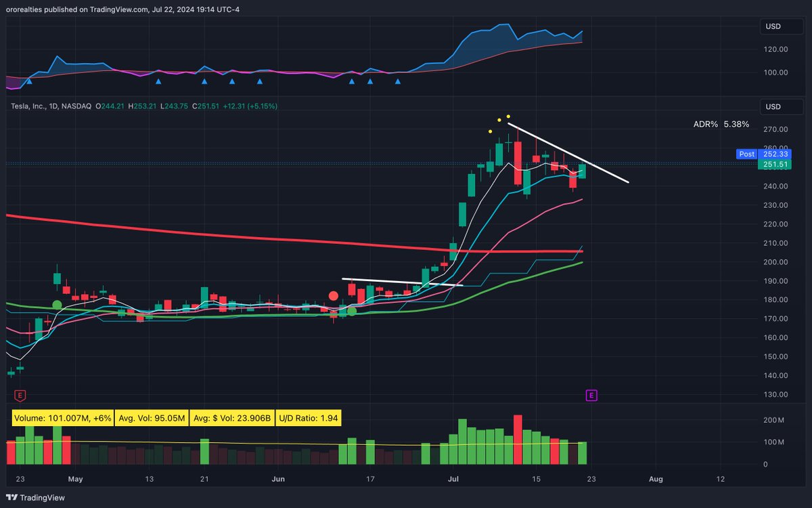Click the H253.21 high value
Screen dimensions: 812x508
click(x=143, y=106)
